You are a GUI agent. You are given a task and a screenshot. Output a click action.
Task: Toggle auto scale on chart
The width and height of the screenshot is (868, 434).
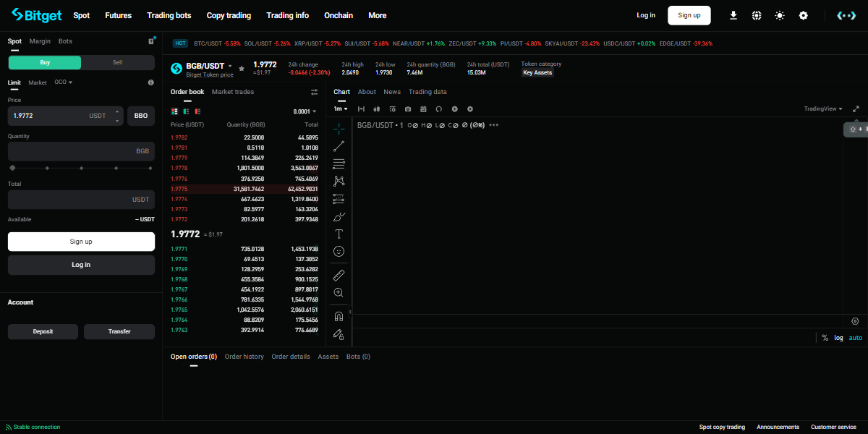tap(856, 338)
